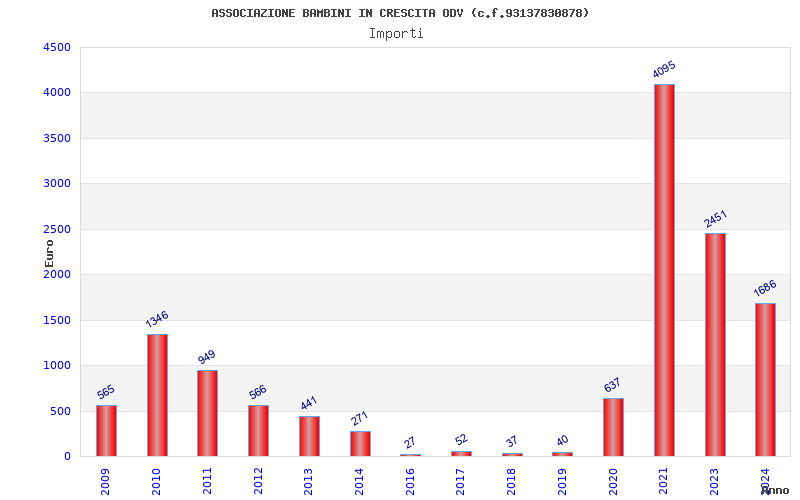Click the 2023 bar labeled 2451
Image resolution: width=800 pixels, height=500 pixels.
(x=715, y=345)
